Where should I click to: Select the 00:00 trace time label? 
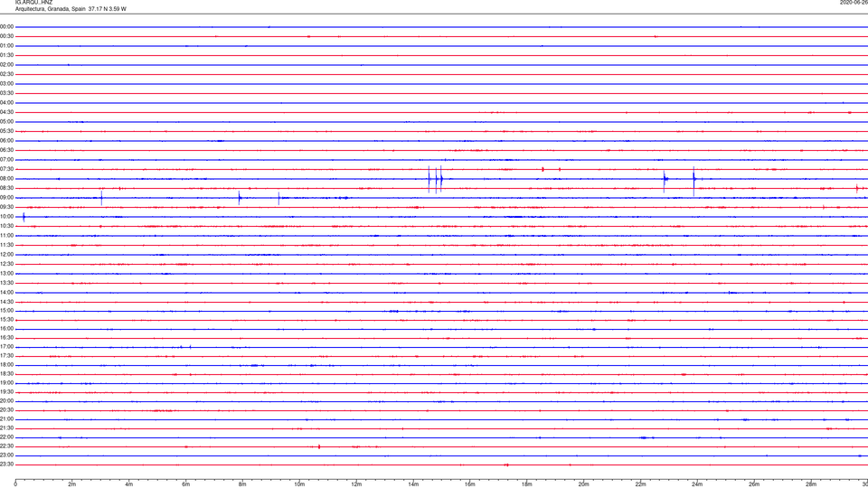[x=6, y=27]
